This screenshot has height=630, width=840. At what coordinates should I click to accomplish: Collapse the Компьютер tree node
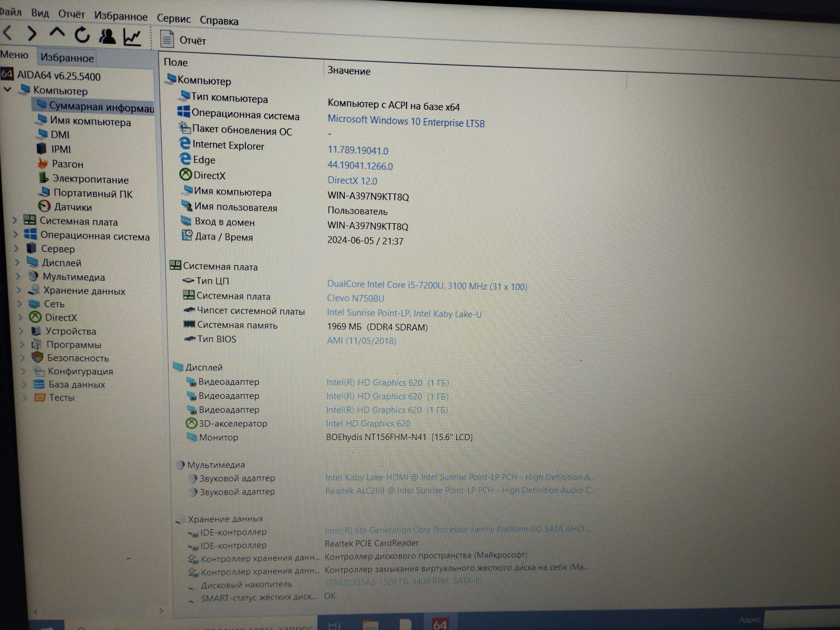pyautogui.click(x=7, y=89)
